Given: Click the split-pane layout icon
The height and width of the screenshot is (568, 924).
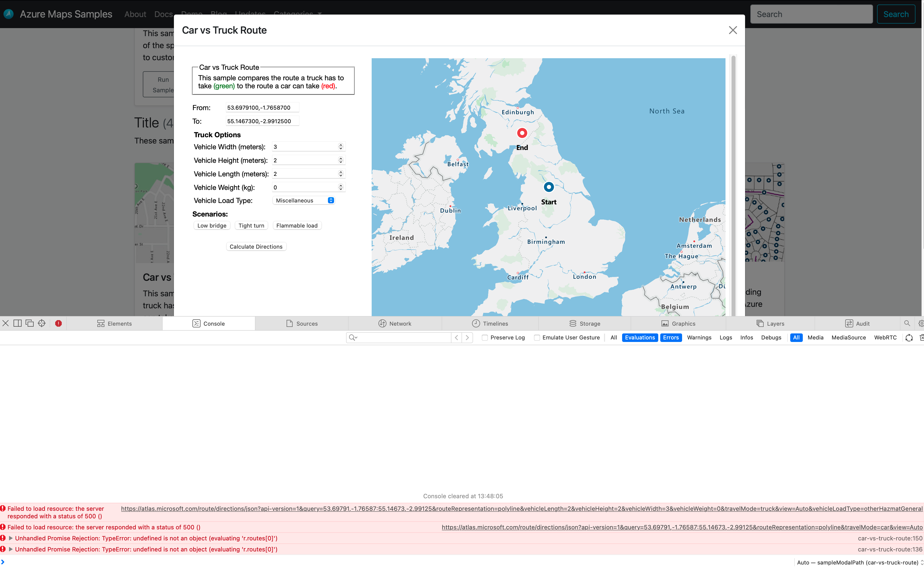Looking at the screenshot, I should (x=17, y=323).
